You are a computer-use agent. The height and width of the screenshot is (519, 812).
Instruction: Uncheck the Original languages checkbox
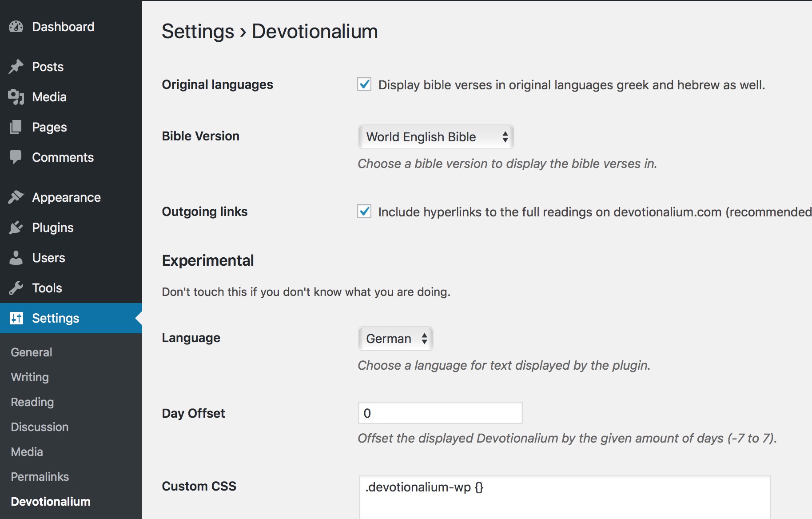(x=364, y=84)
